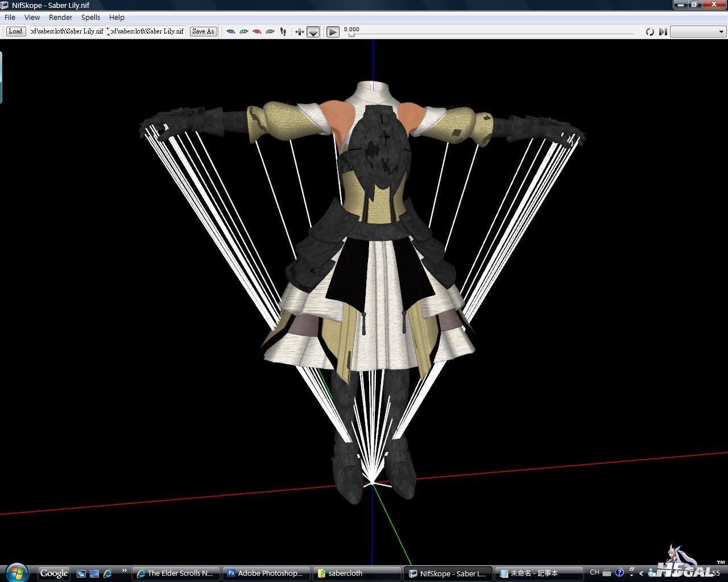
Task: Expand the taskbar quick launch chevron
Action: tap(124, 571)
